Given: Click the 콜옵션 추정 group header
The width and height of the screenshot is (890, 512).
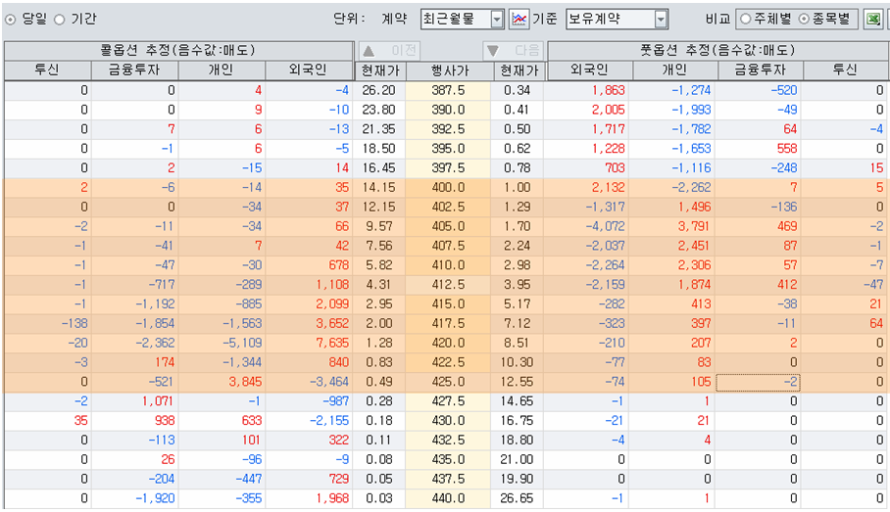Looking at the screenshot, I should (x=177, y=50).
